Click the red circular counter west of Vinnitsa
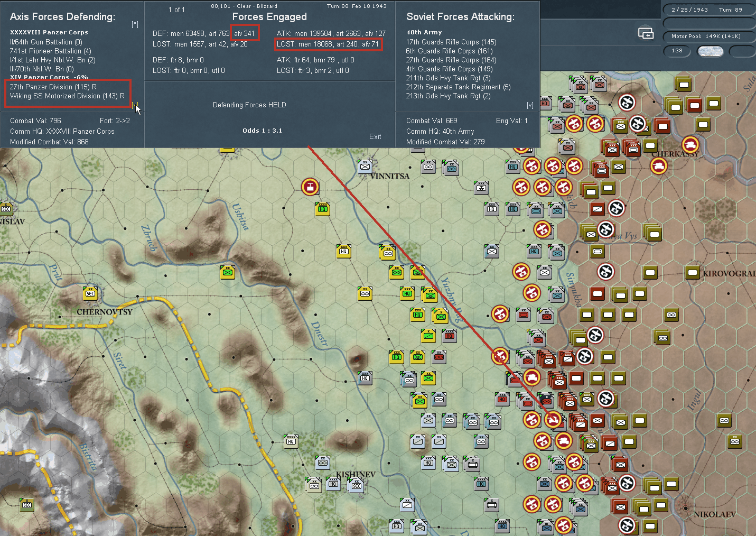 pos(310,187)
